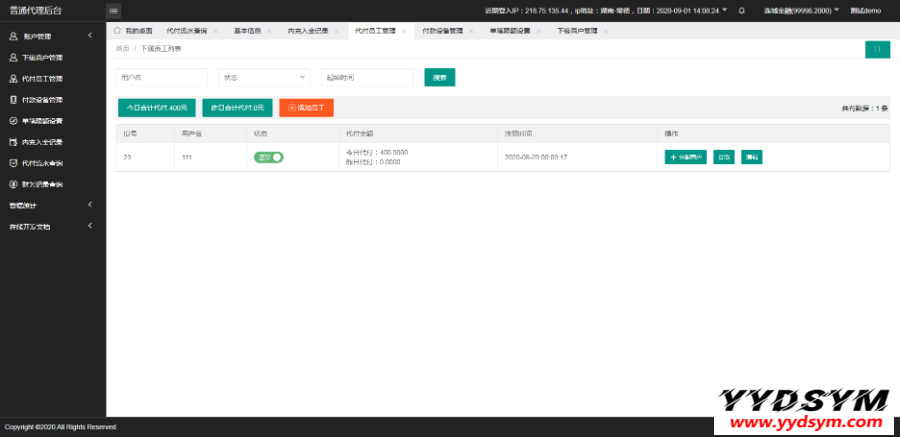The image size is (900, 437).
Task: Click the sidebar collapse hamburger icon
Action: [x=113, y=10]
